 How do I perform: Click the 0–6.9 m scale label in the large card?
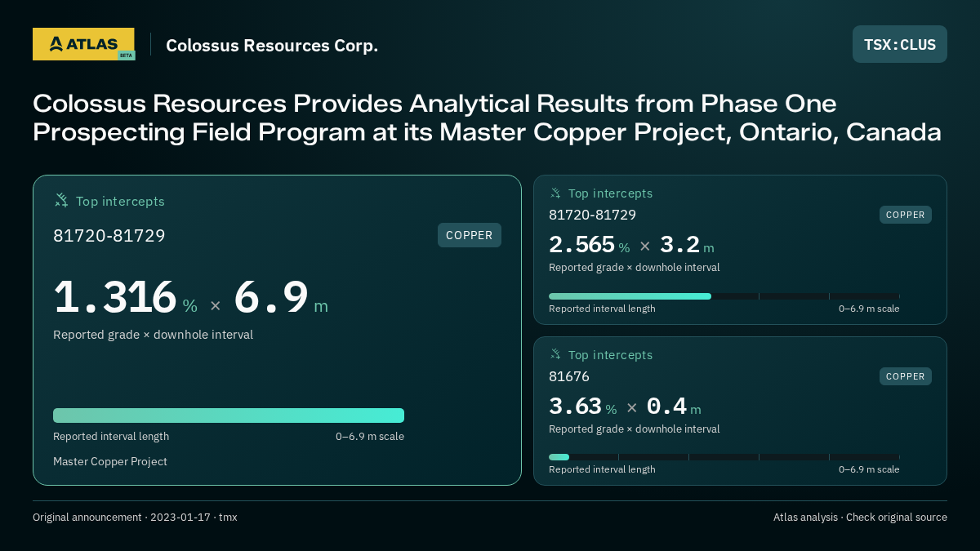[x=370, y=436]
